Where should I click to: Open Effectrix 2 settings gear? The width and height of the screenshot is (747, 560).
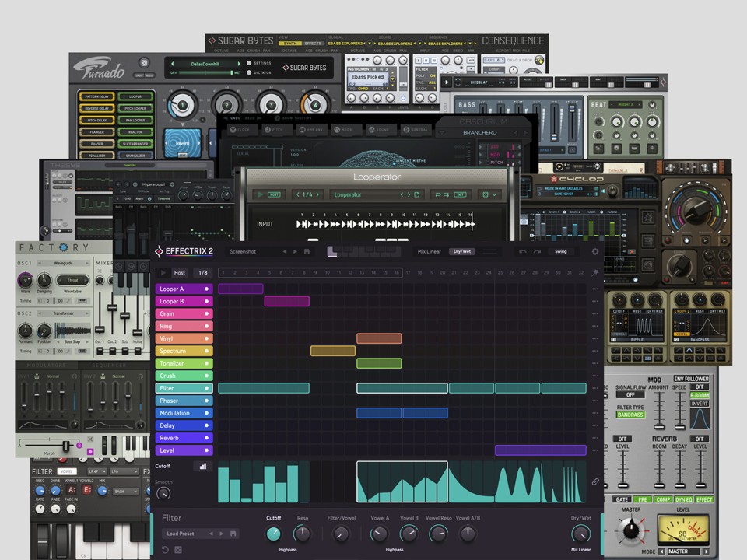tap(595, 251)
